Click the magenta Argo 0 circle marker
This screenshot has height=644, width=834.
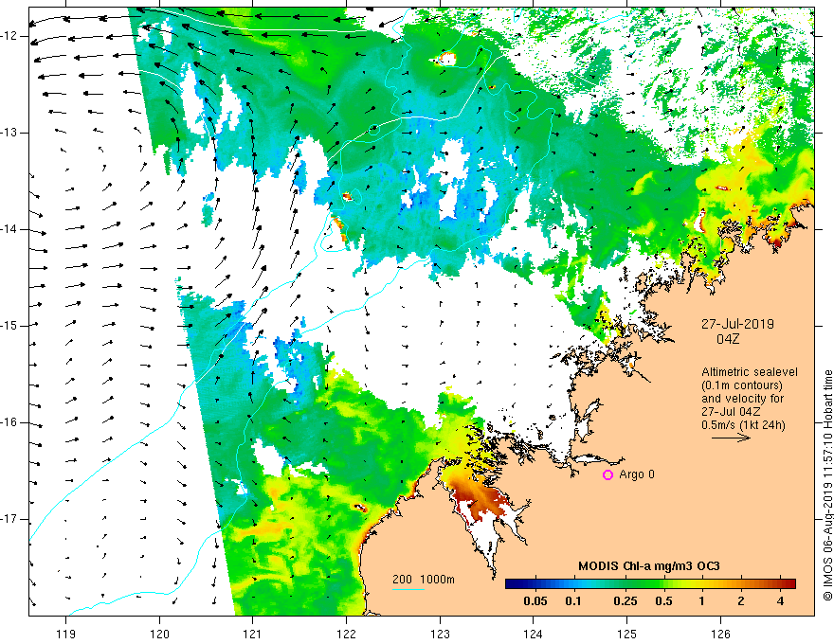[607, 474]
